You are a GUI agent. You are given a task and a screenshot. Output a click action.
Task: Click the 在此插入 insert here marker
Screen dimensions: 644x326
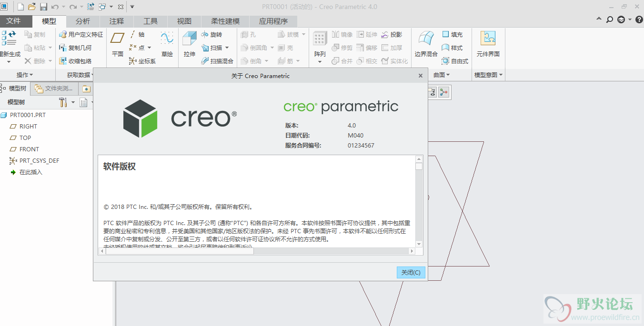(x=26, y=172)
